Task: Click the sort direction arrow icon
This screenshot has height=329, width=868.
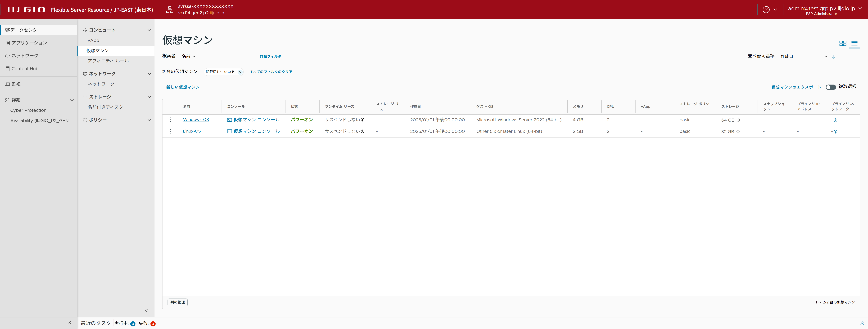Action: coord(834,57)
